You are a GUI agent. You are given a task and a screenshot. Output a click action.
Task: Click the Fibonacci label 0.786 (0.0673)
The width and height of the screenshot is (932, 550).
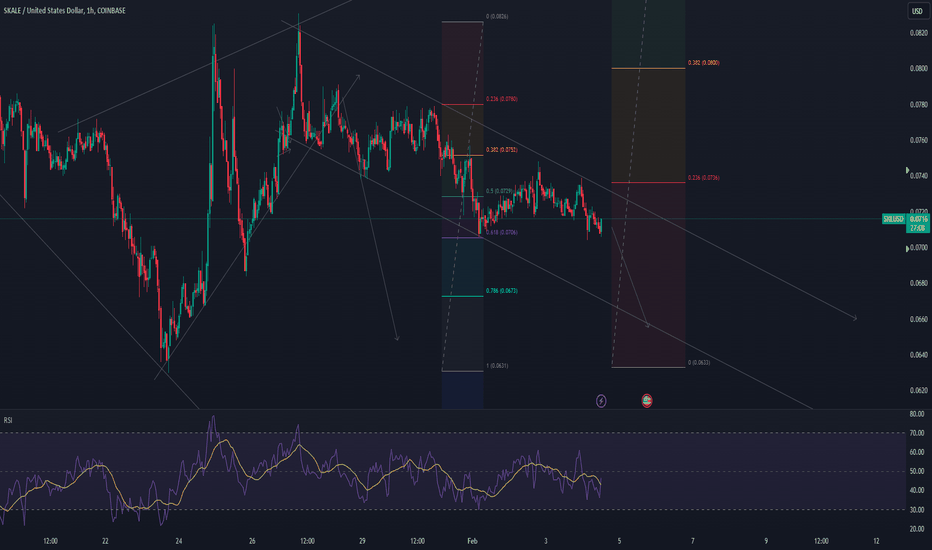click(x=502, y=291)
